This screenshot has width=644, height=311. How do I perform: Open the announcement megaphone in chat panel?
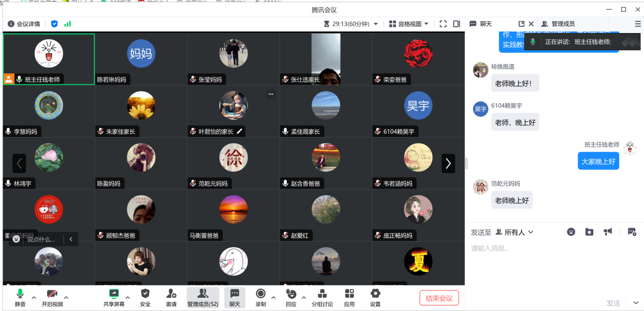pos(607,232)
